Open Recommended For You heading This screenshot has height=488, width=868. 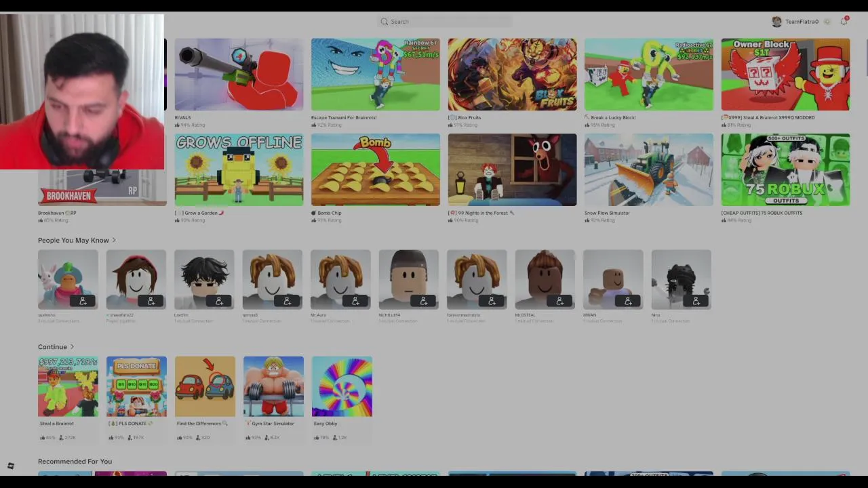coord(75,462)
